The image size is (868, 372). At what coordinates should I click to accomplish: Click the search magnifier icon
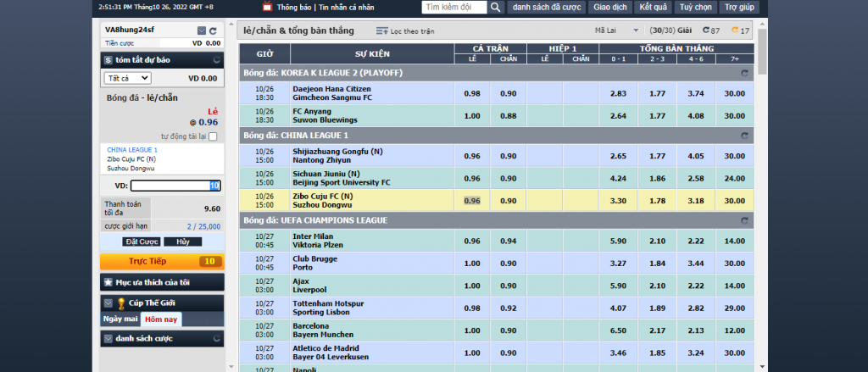[x=495, y=7]
